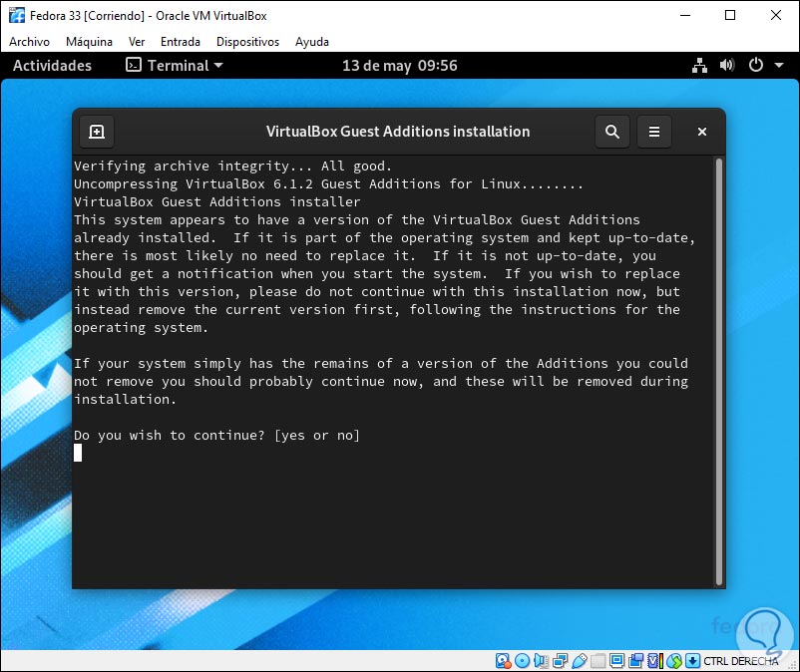
Task: Click the 'Do you wish to continue?' prompt text
Action: [169, 435]
